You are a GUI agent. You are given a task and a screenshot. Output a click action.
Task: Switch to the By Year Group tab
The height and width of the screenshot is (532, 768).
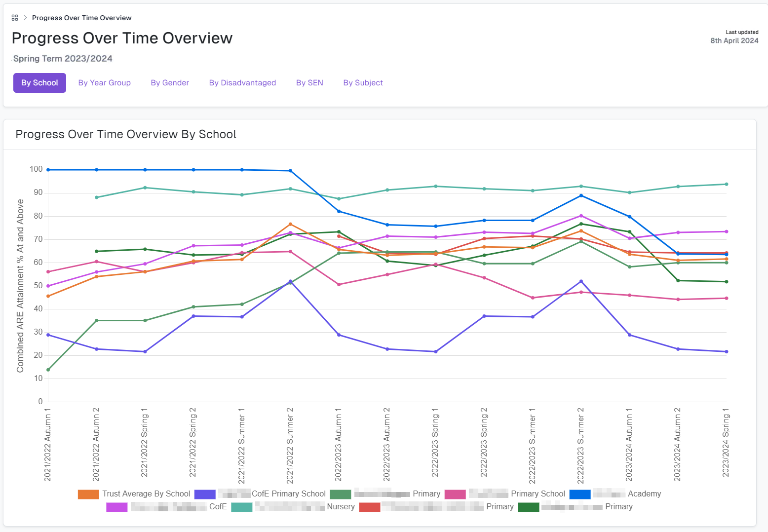[104, 83]
